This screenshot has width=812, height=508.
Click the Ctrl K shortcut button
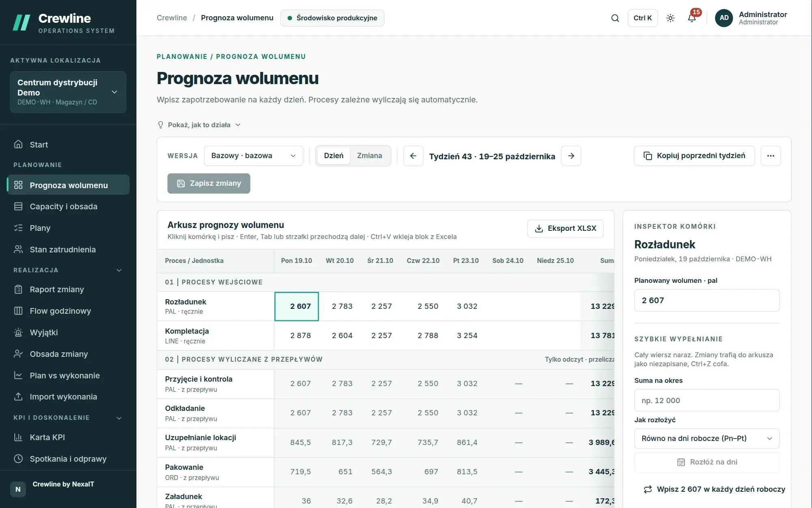[x=642, y=18]
